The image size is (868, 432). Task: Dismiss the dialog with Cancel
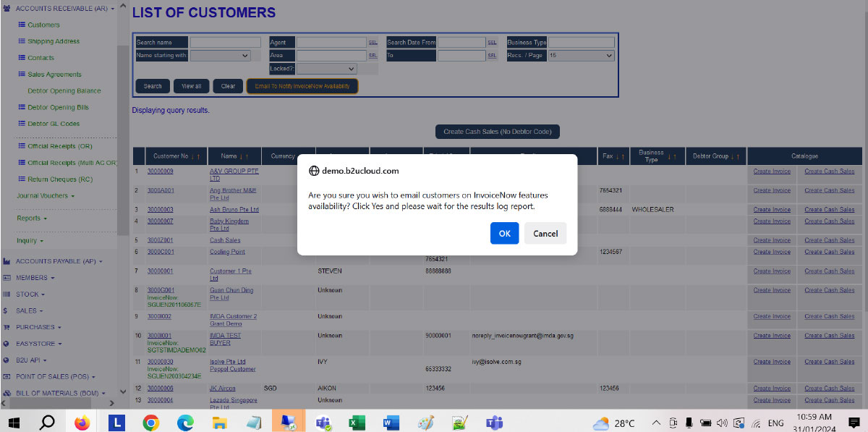[545, 233]
